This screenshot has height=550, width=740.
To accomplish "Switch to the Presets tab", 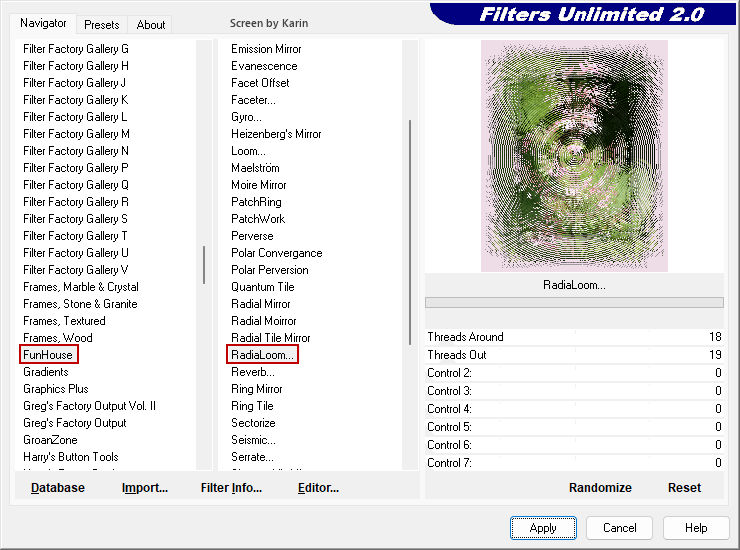I will (101, 25).
